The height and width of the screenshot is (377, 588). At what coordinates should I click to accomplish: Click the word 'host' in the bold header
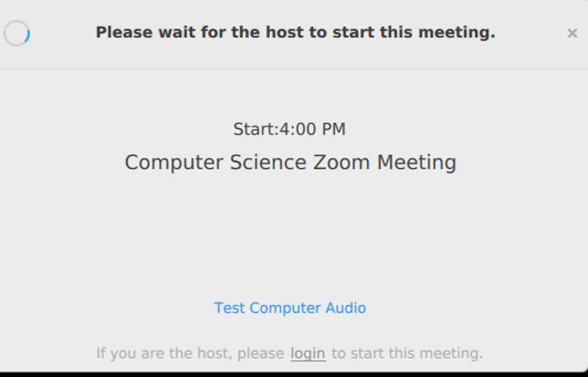click(285, 32)
